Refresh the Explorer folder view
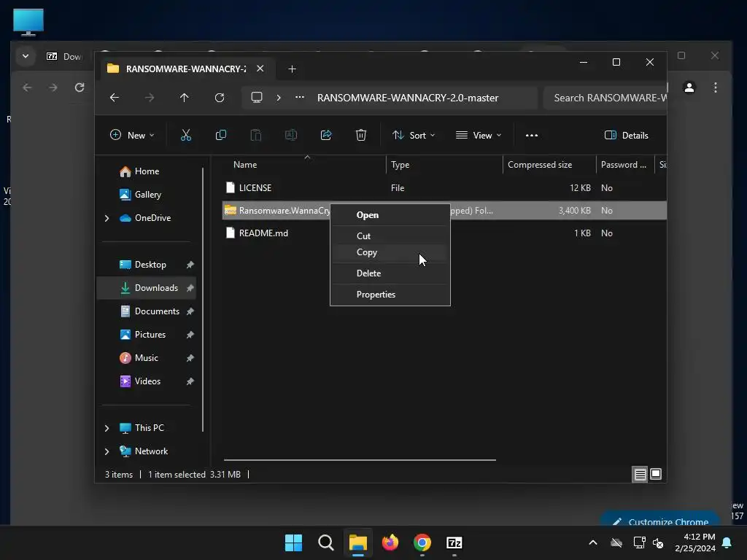Screen dimensions: 747x560 coord(219,98)
